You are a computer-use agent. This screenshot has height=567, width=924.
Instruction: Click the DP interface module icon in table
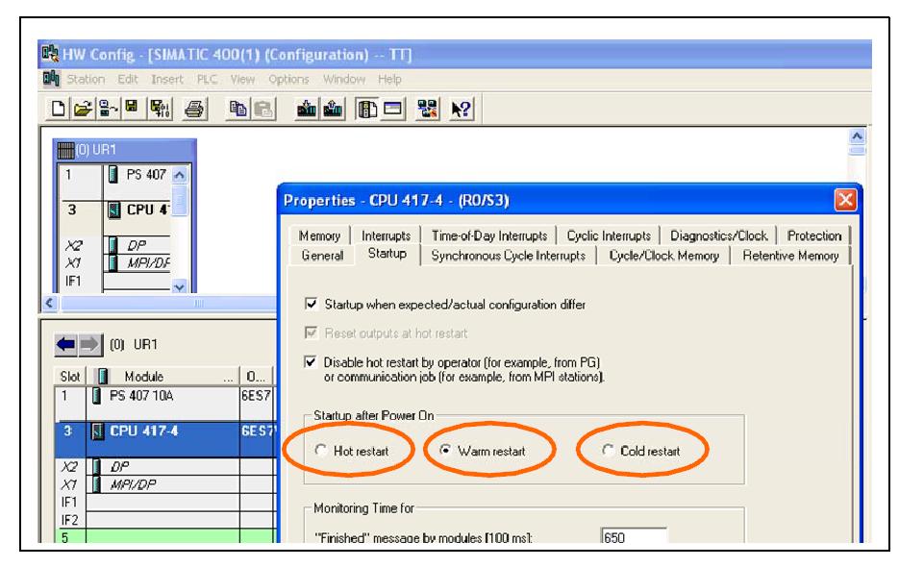(97, 467)
